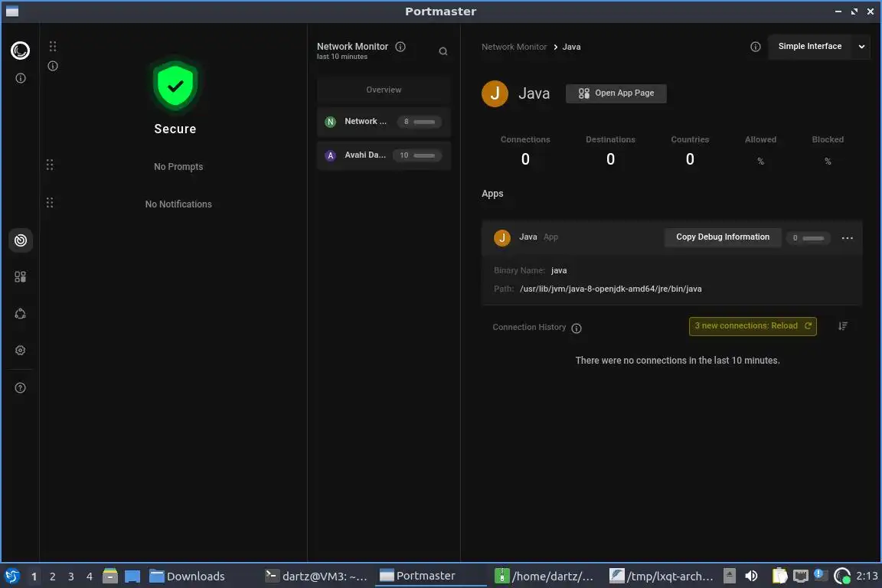Image resolution: width=882 pixels, height=588 pixels.
Task: Open the LXQt start menu in taskbar
Action: 11,577
